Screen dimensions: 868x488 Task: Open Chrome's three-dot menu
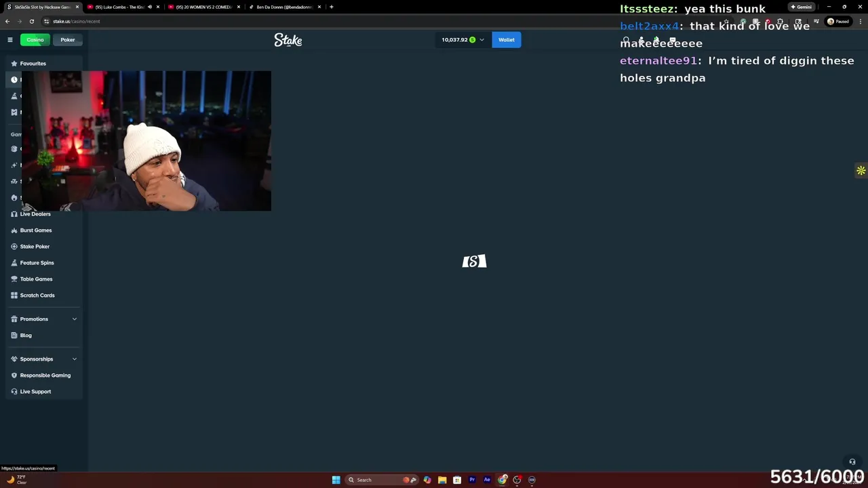[860, 21]
